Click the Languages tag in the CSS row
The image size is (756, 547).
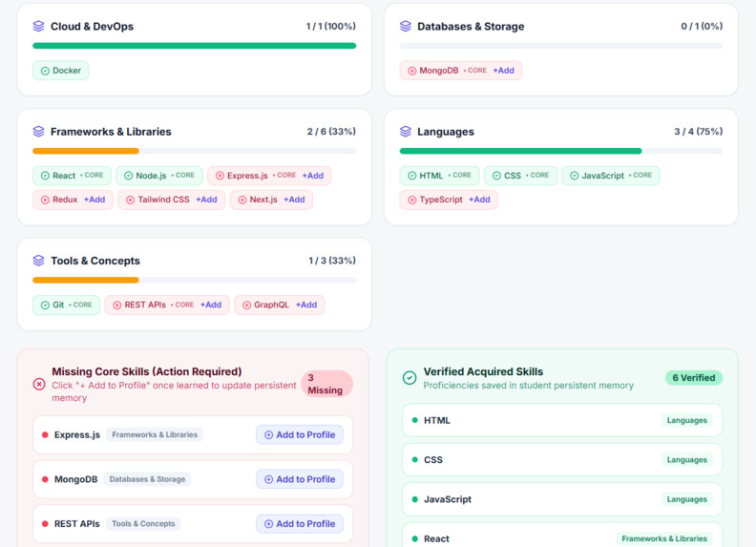pos(687,460)
